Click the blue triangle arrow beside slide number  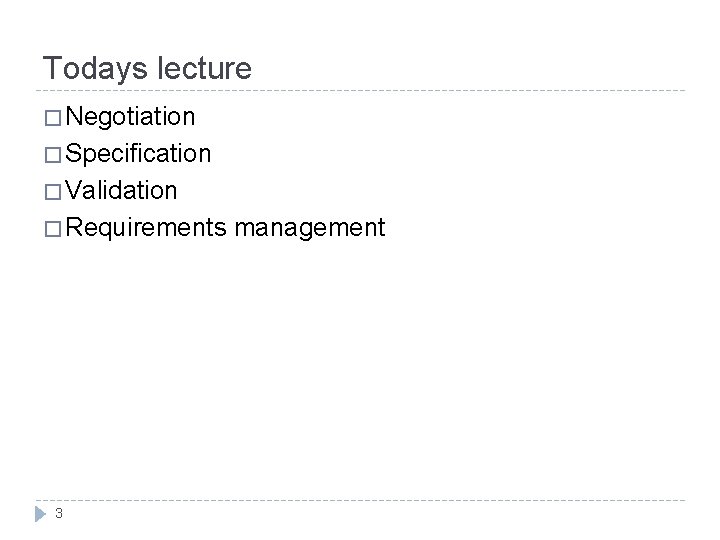pos(41,513)
